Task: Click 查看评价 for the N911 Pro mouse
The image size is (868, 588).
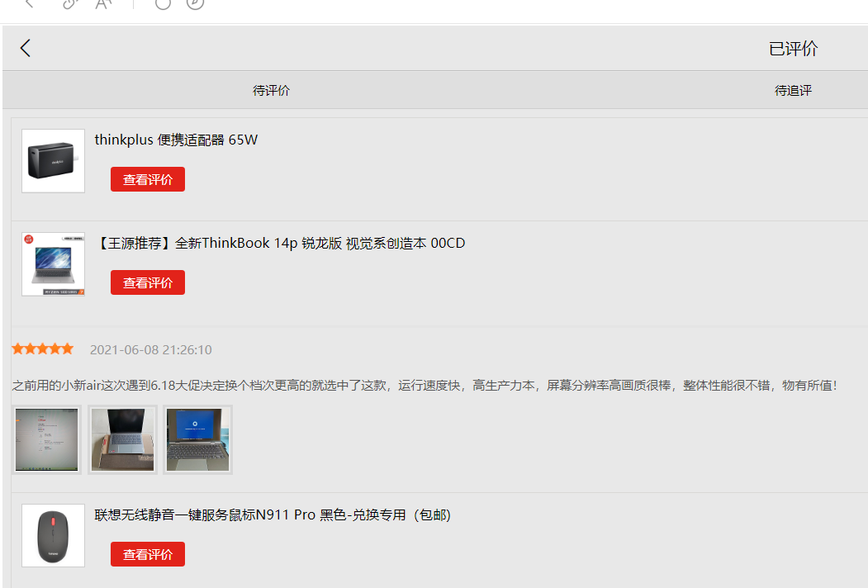Action: click(148, 554)
